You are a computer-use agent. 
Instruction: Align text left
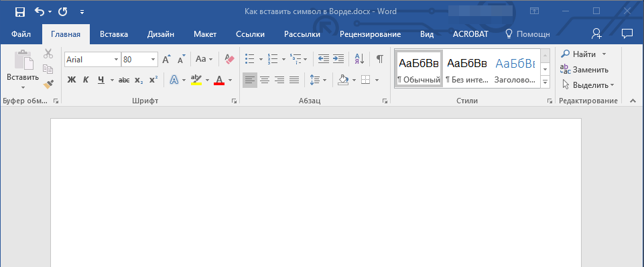(250, 80)
